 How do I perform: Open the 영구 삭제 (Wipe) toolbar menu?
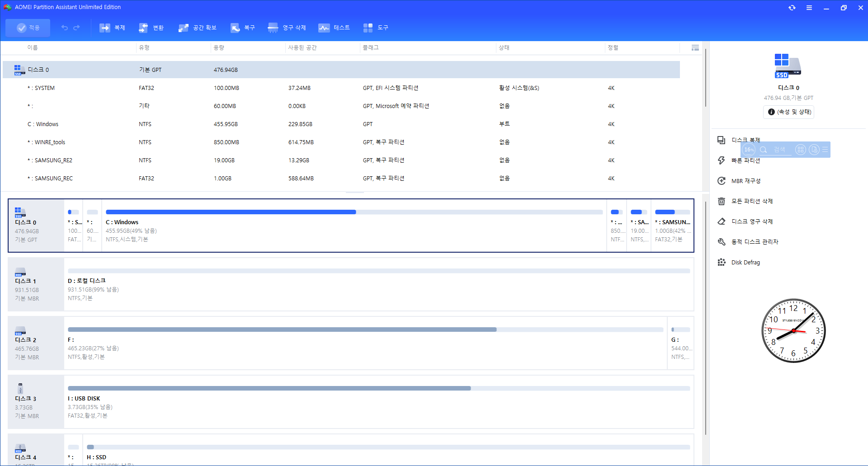(x=287, y=28)
